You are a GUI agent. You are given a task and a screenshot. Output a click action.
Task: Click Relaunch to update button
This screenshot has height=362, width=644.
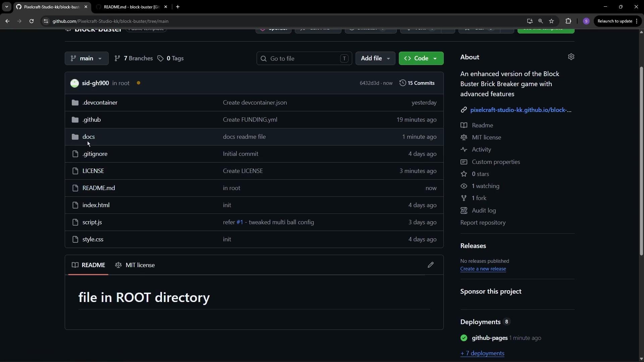[618, 21]
